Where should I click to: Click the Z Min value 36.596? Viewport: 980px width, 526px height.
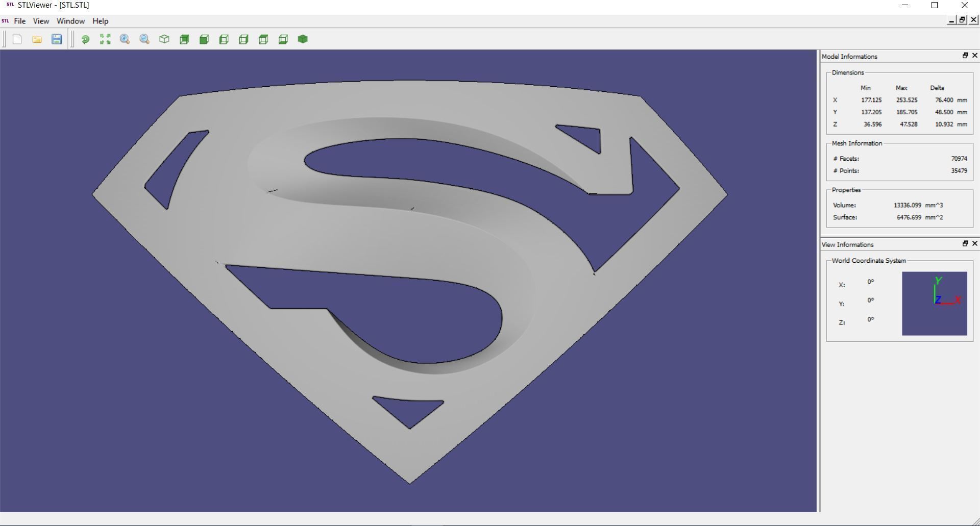pyautogui.click(x=872, y=124)
